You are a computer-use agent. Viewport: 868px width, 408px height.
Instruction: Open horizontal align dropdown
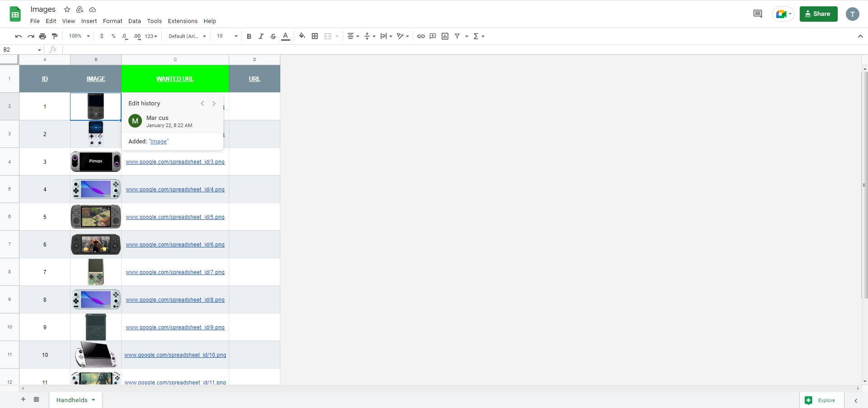(x=353, y=36)
